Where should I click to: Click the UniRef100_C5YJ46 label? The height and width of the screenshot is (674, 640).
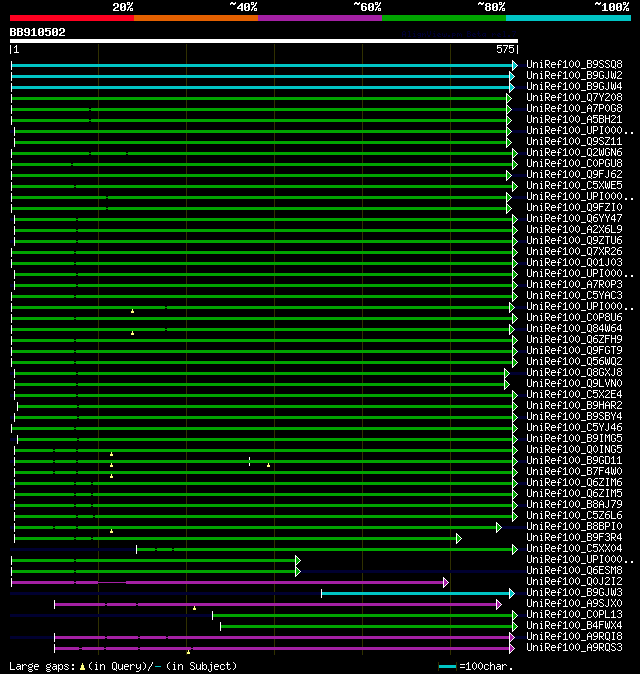tap(574, 428)
